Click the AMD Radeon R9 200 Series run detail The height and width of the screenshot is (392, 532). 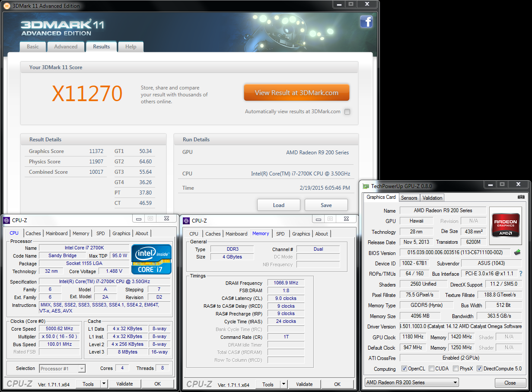click(x=317, y=152)
